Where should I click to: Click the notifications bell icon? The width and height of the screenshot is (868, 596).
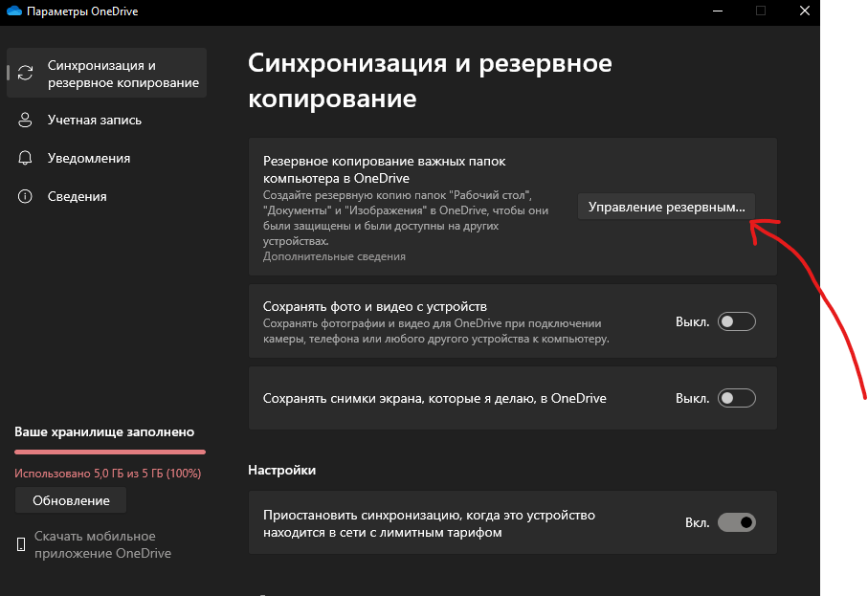(x=25, y=158)
